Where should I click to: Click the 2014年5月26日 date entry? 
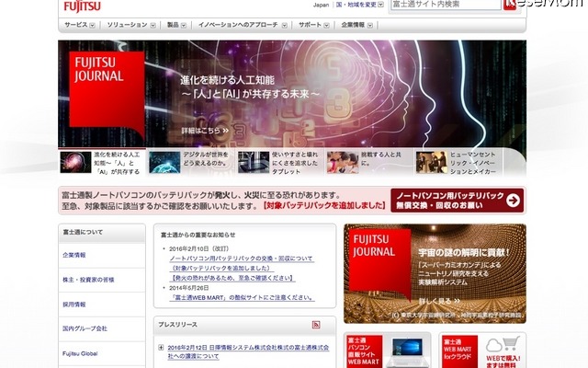pos(189,288)
